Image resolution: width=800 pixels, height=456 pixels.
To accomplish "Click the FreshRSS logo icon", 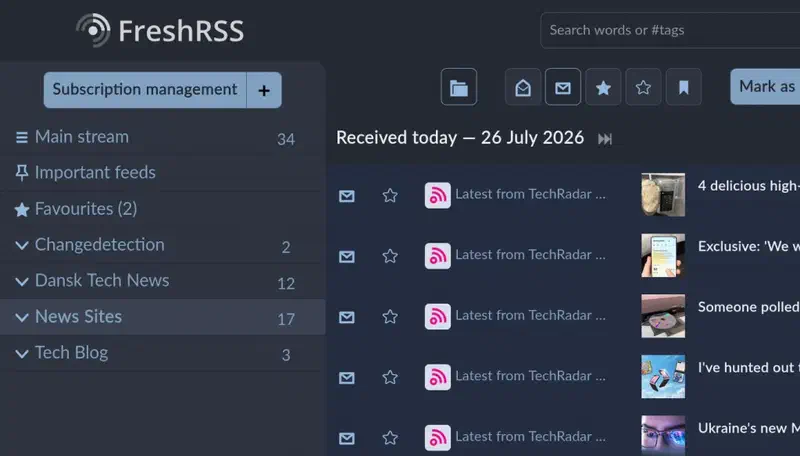I will (93, 30).
